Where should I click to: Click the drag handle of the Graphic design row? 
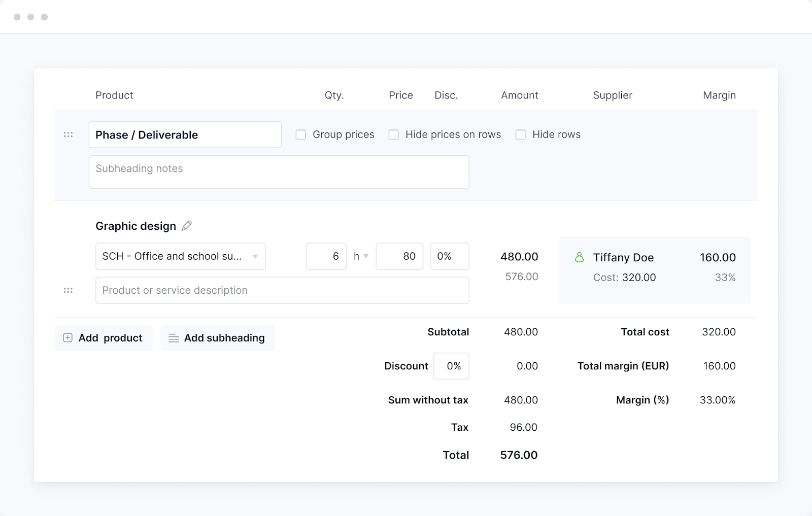68,290
